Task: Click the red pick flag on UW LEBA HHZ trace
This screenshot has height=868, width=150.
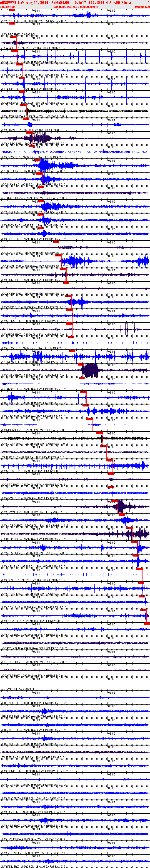Action: pyautogui.click(x=23, y=105)
